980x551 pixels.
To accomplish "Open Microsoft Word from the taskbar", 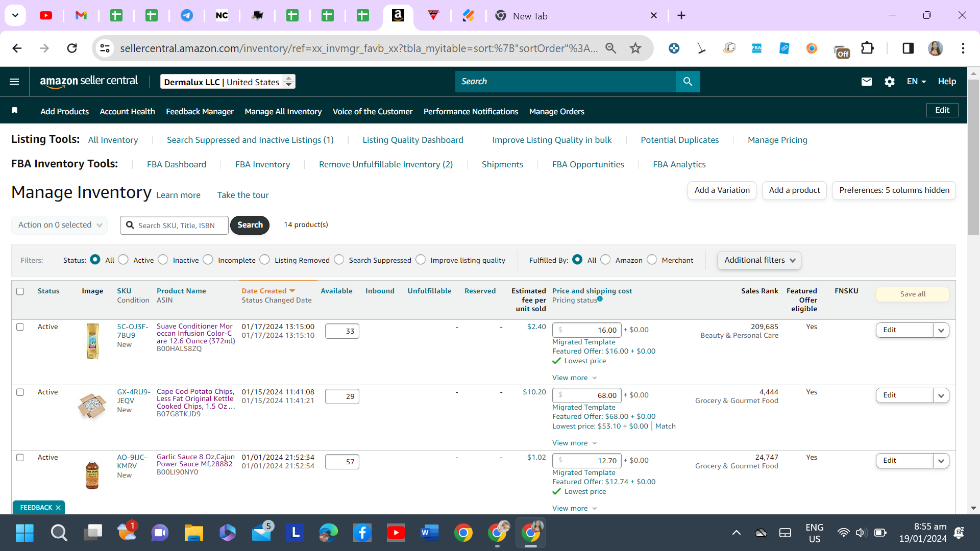I will (x=429, y=533).
